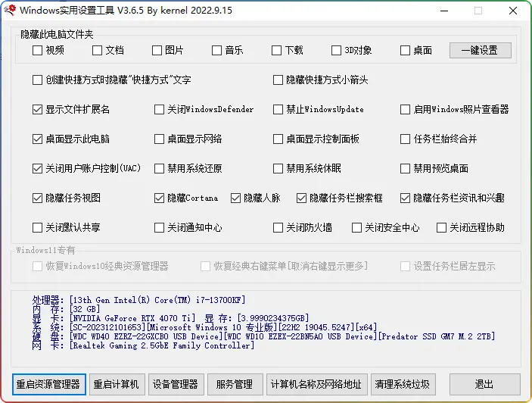
Task: Click the NVIDIA GeForce RTX 4070 Ti text
Action: 132,318
